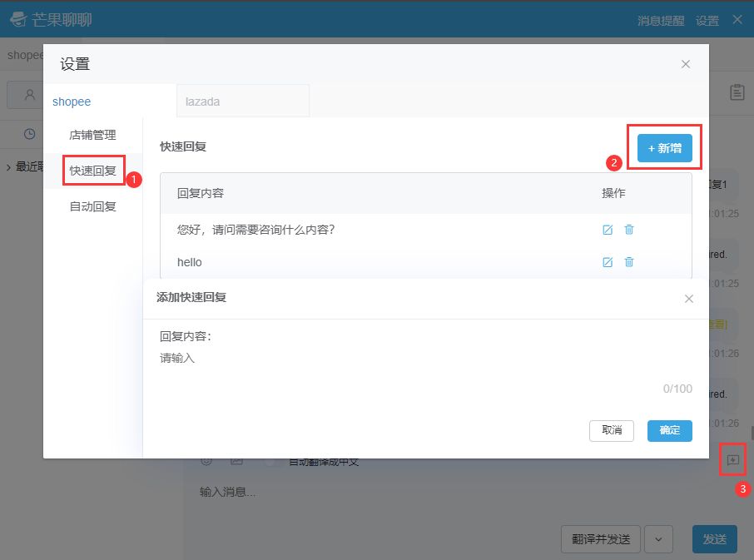This screenshot has width=754, height=560.
Task: Click the send image icon
Action: 237,460
